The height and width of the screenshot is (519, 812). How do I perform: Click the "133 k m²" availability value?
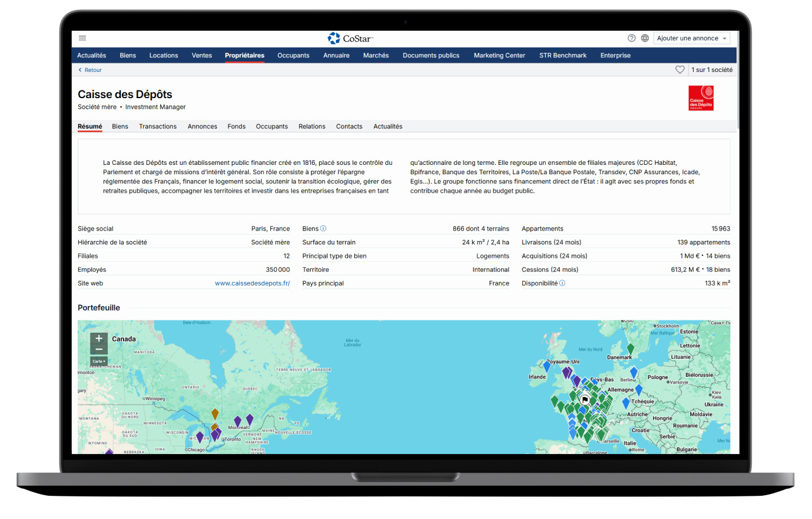point(717,283)
